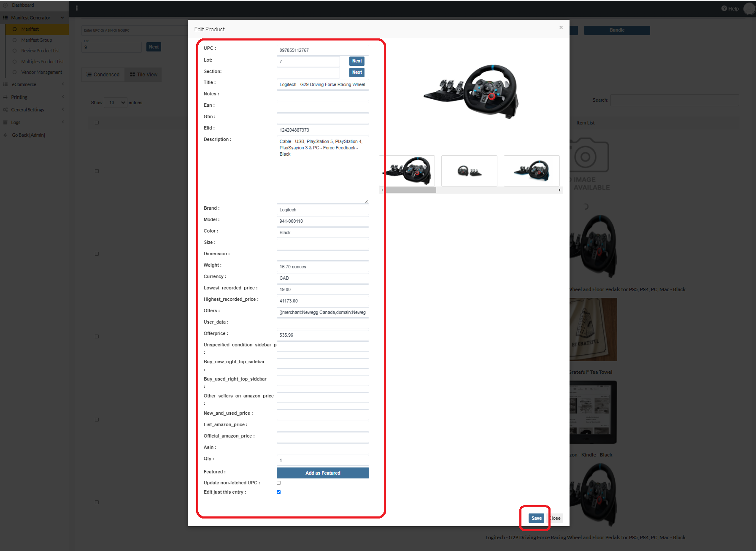Tick the first row checkbox in background table

point(97,171)
